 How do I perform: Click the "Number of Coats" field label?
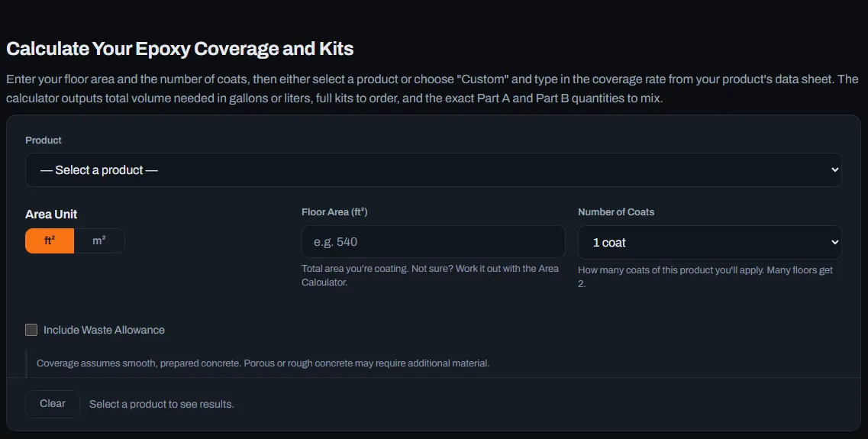coord(616,212)
